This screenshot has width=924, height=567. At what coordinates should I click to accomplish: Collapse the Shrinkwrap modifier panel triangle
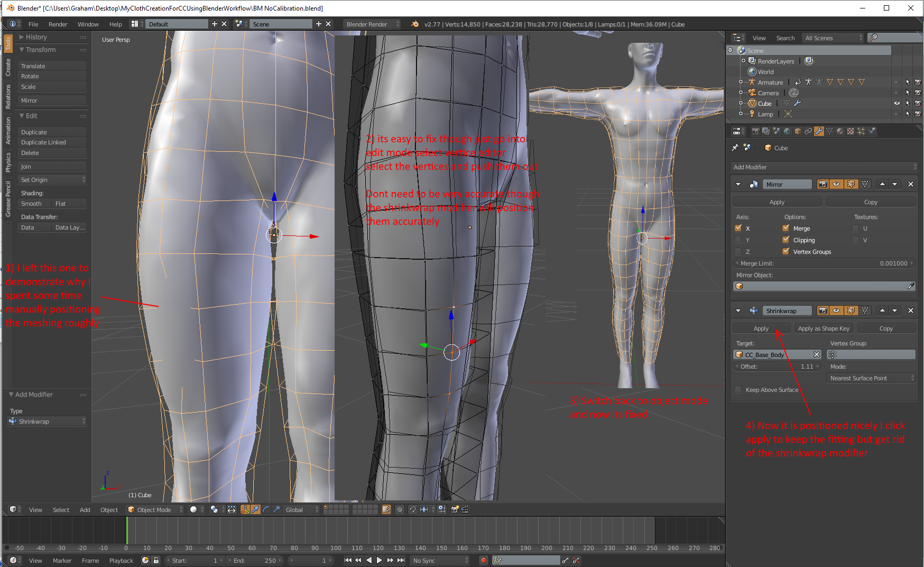pyautogui.click(x=738, y=310)
